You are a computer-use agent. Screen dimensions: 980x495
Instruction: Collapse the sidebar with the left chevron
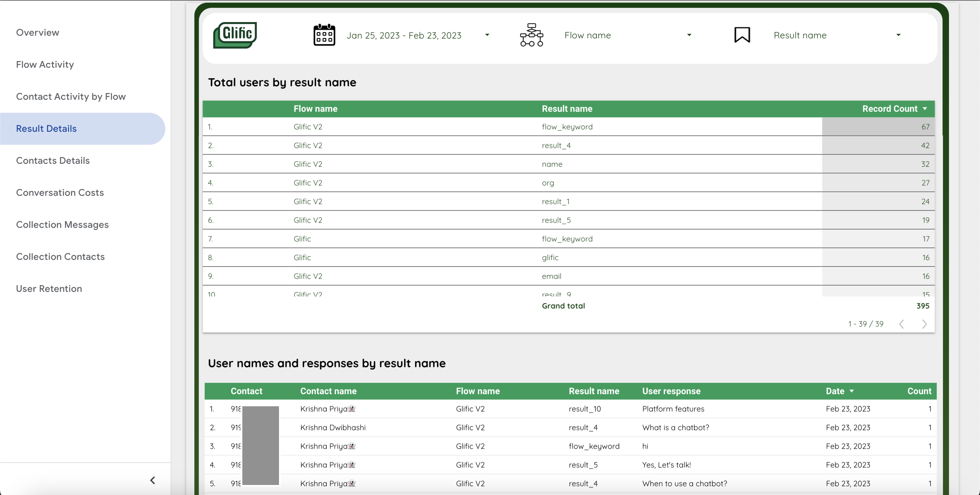point(153,480)
